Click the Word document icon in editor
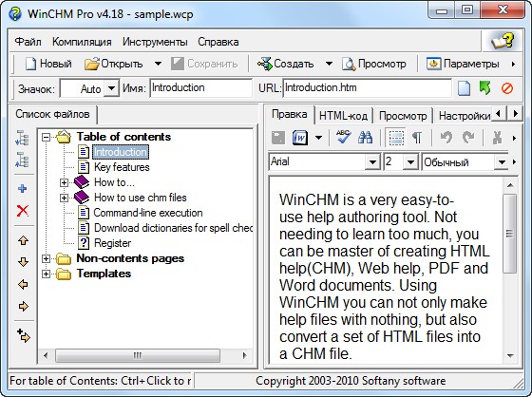This screenshot has height=397, width=532. (x=300, y=138)
